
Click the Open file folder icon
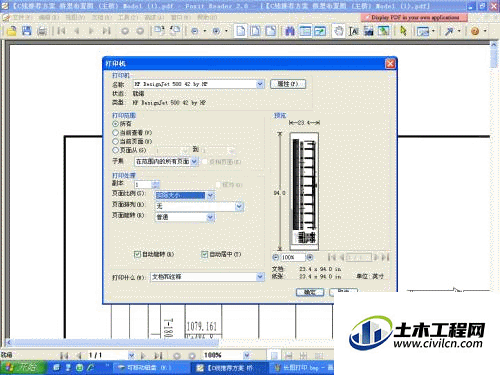[x=11, y=31]
